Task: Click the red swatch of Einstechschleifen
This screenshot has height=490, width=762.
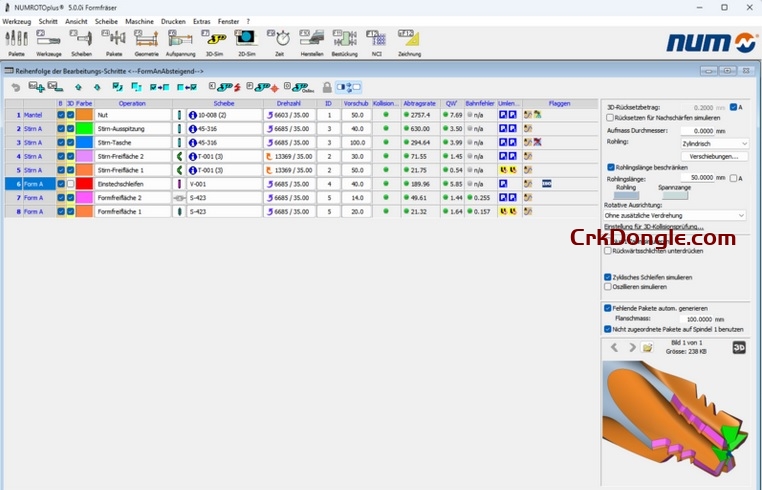Action: click(84, 184)
